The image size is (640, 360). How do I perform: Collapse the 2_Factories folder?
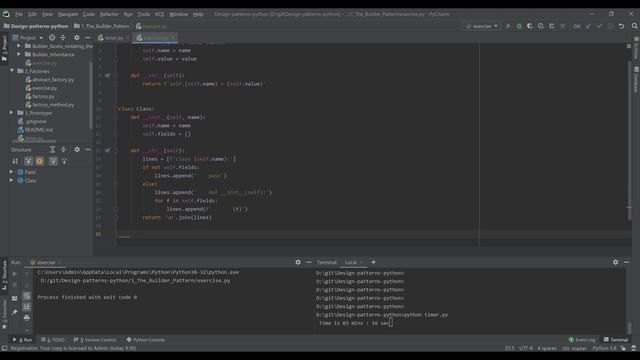point(12,71)
